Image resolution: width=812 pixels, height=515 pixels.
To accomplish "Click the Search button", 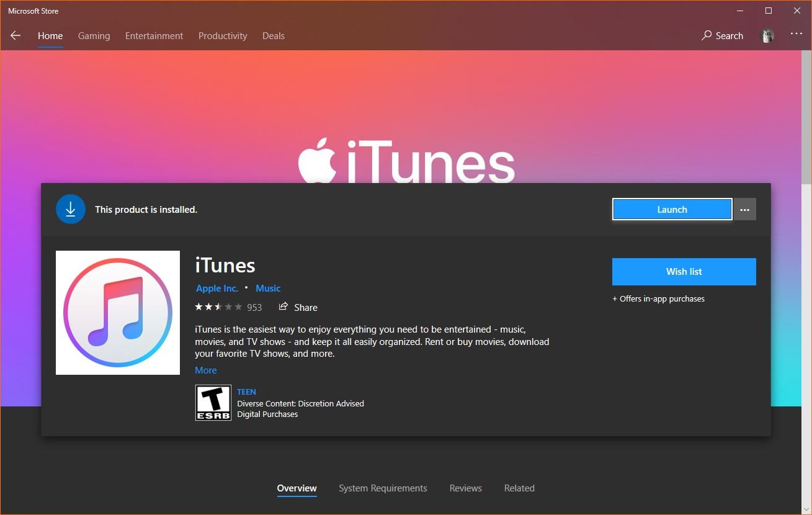I will 722,36.
